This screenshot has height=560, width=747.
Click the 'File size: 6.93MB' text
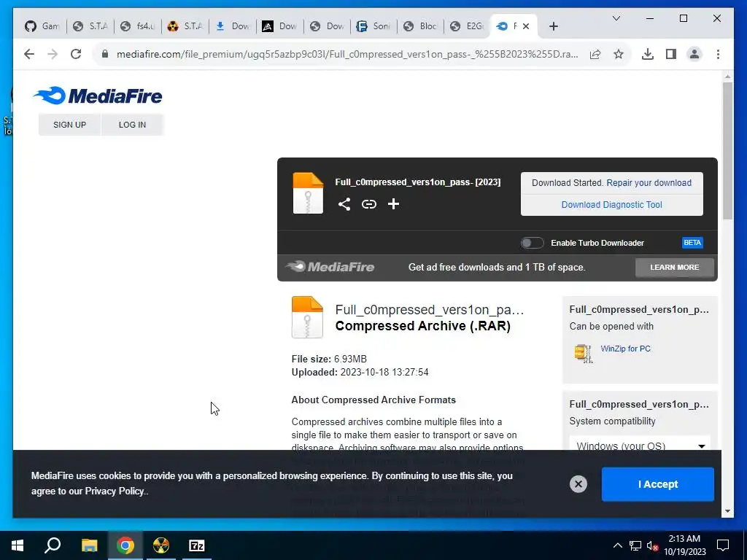coord(329,359)
